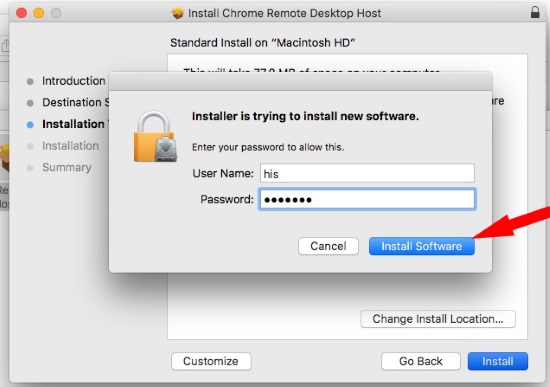Click the padlock icon in title bar

[x=535, y=12]
